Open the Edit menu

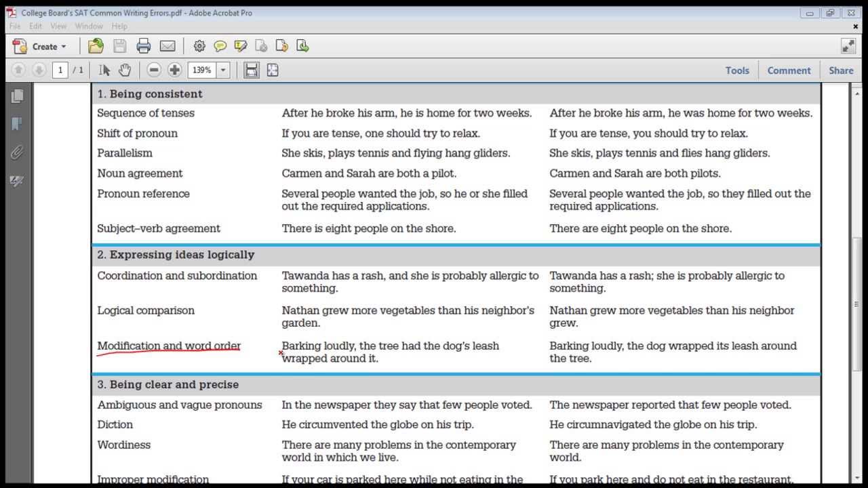[35, 26]
